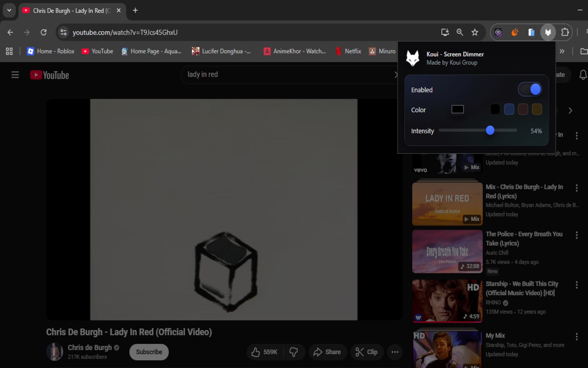
Task: Open Chris de Burgh channel name link
Action: point(90,347)
